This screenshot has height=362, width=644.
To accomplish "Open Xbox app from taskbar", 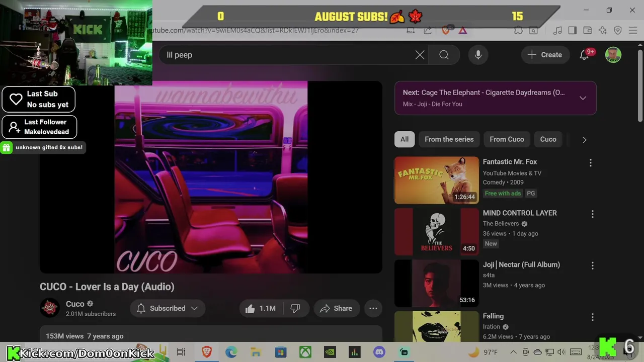I will point(305,352).
